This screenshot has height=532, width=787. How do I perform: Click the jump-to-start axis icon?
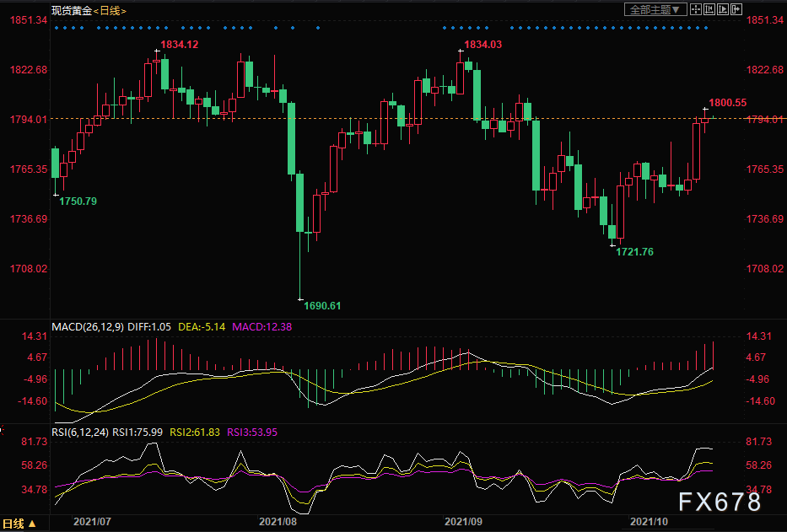coord(709,9)
